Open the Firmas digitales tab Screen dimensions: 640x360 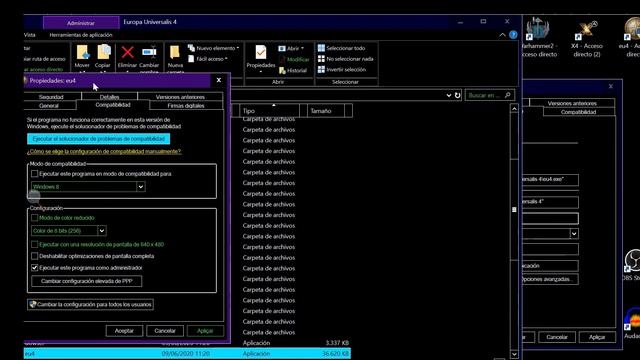click(186, 106)
